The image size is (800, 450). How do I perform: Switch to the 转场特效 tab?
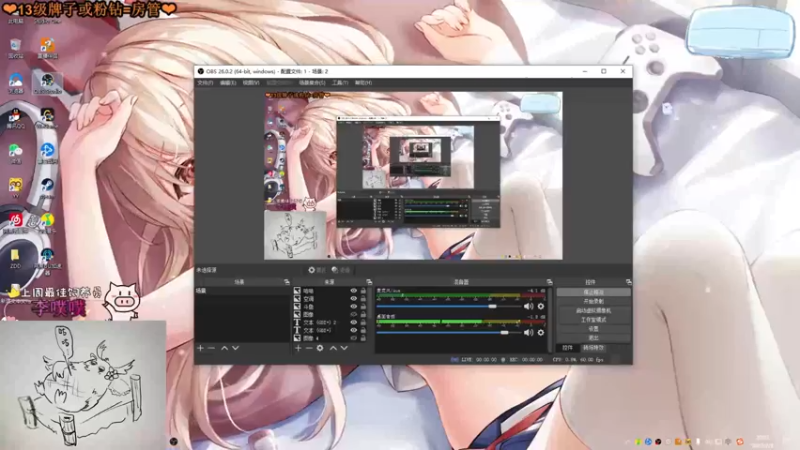click(593, 348)
